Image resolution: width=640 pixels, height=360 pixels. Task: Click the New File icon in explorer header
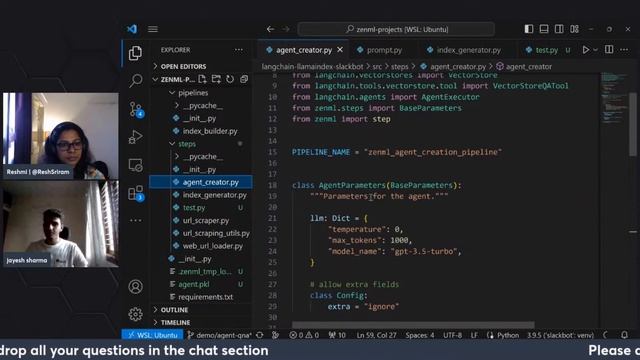tap(202, 79)
